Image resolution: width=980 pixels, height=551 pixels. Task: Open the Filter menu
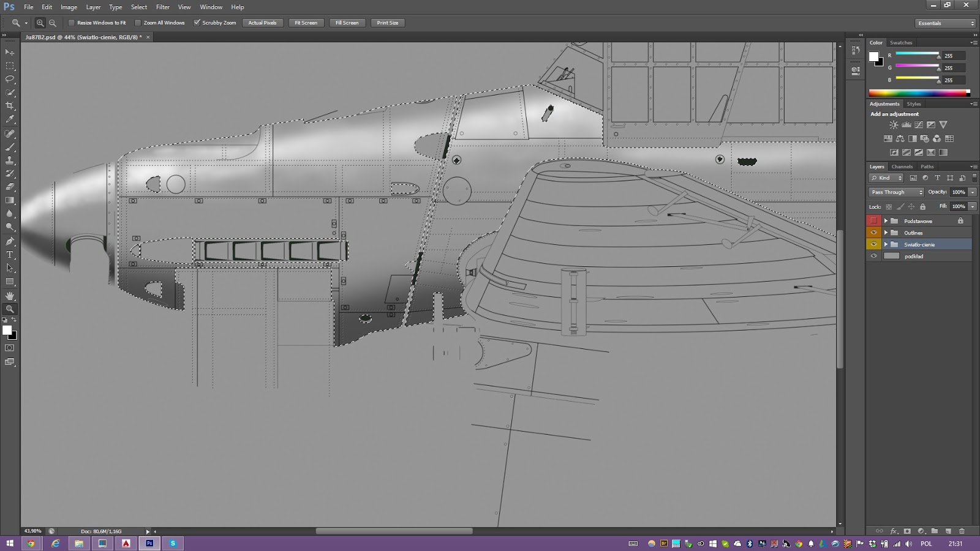pos(163,7)
